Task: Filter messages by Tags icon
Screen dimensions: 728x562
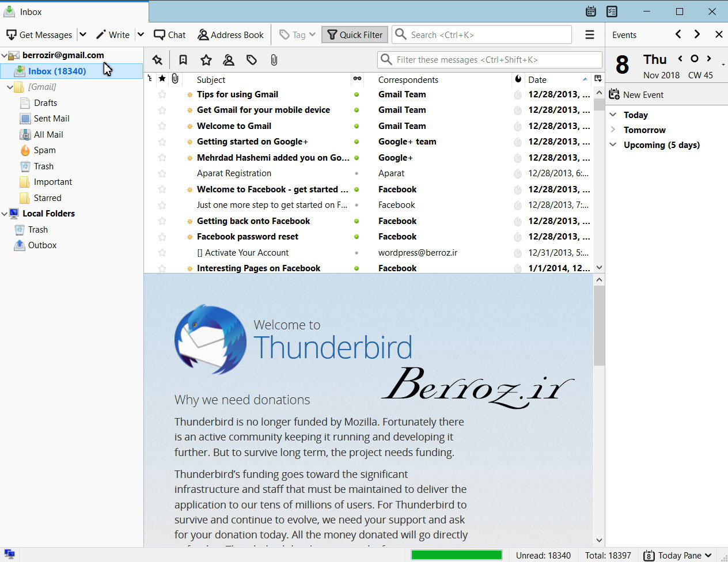Action: click(x=252, y=60)
